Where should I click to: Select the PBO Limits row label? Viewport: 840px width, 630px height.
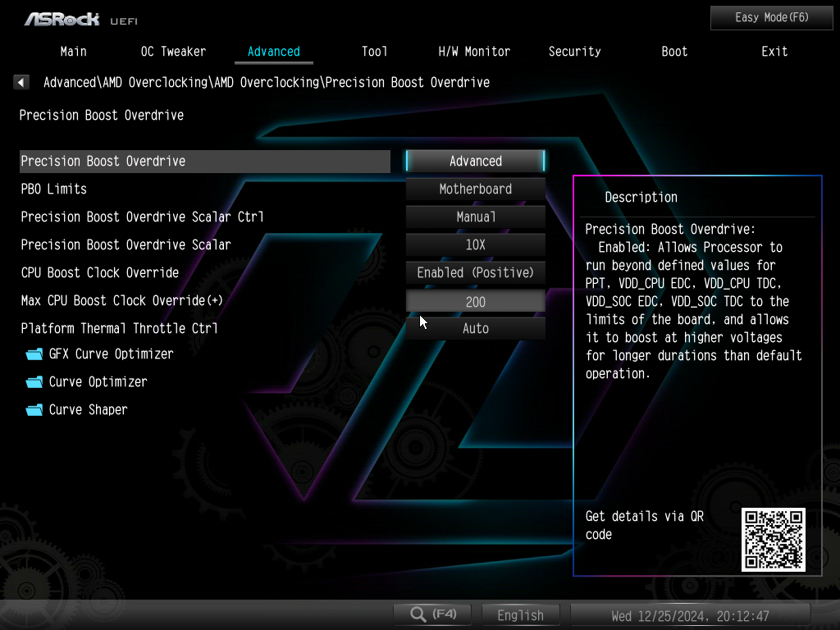click(x=53, y=189)
